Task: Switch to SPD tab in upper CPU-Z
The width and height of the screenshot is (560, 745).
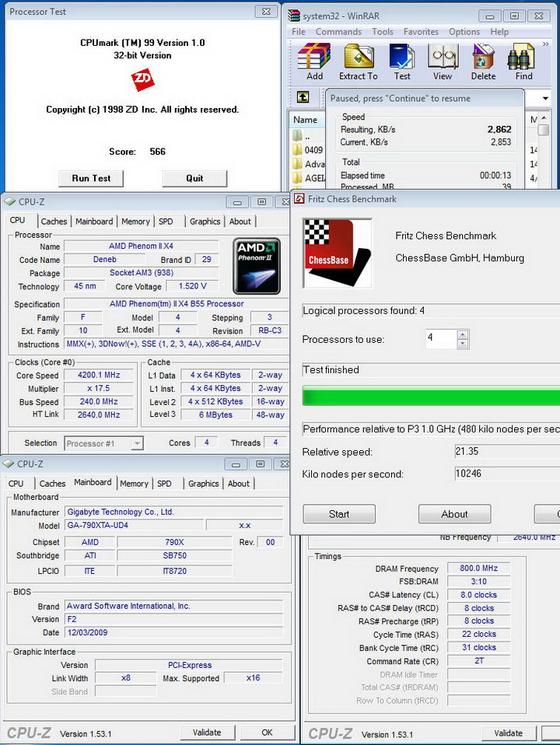Action: [x=166, y=222]
